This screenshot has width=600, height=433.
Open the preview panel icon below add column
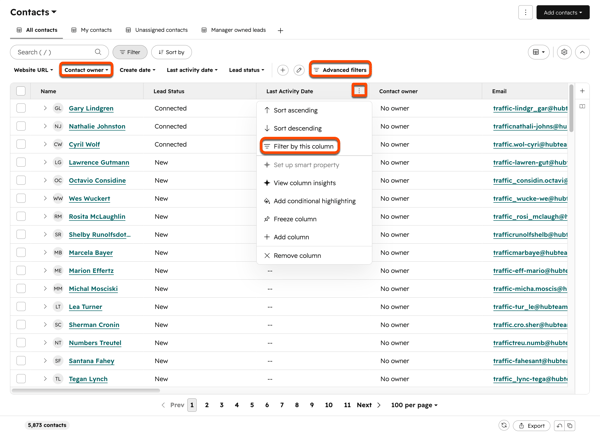[582, 106]
